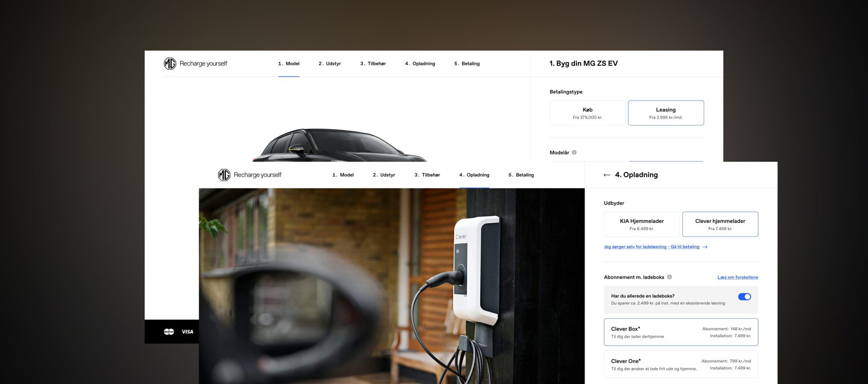The width and height of the screenshot is (868, 384).
Task: Open the 'Læs om forskellene' link
Action: coord(737,277)
